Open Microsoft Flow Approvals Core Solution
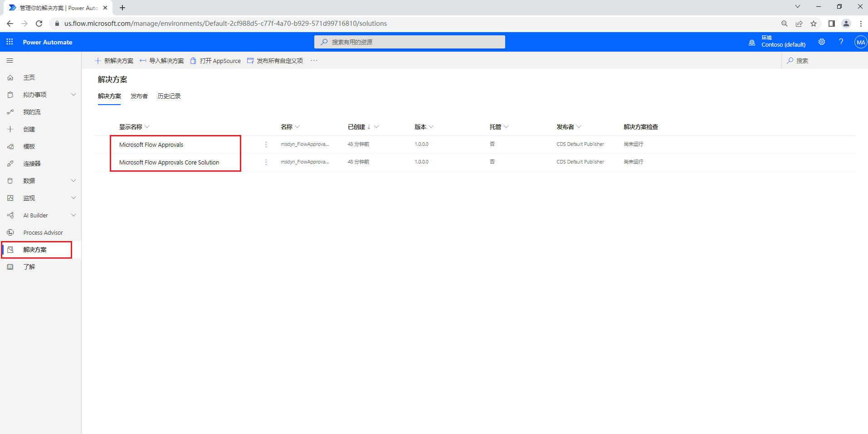 (169, 162)
